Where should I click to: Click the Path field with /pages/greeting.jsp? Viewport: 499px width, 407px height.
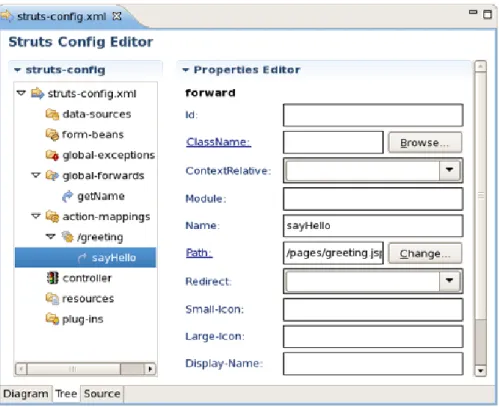[333, 253]
